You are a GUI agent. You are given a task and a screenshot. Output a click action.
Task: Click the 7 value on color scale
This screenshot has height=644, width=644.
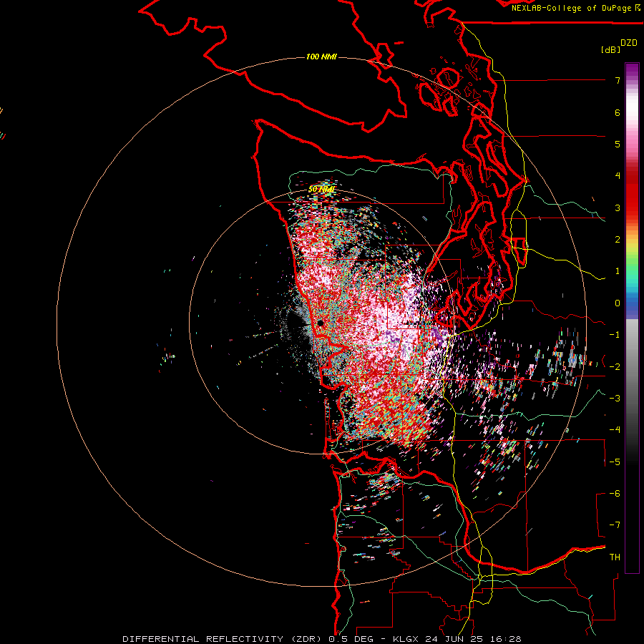click(618, 80)
